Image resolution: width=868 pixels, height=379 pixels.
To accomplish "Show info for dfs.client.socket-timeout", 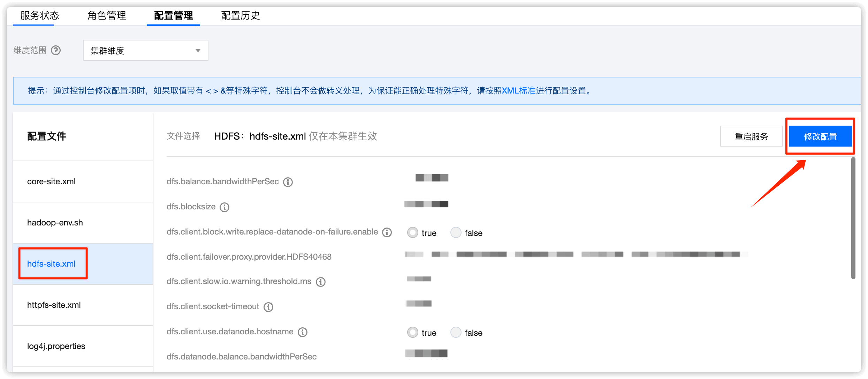I will tap(268, 307).
